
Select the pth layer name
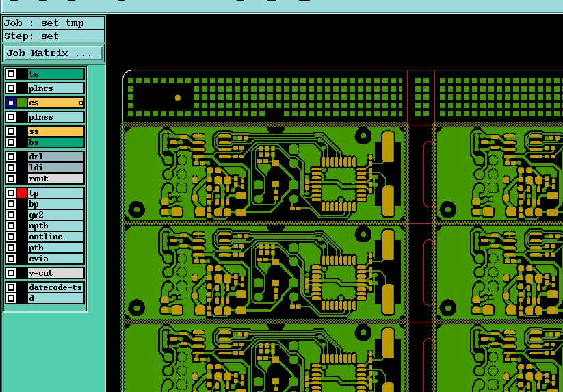[56, 248]
